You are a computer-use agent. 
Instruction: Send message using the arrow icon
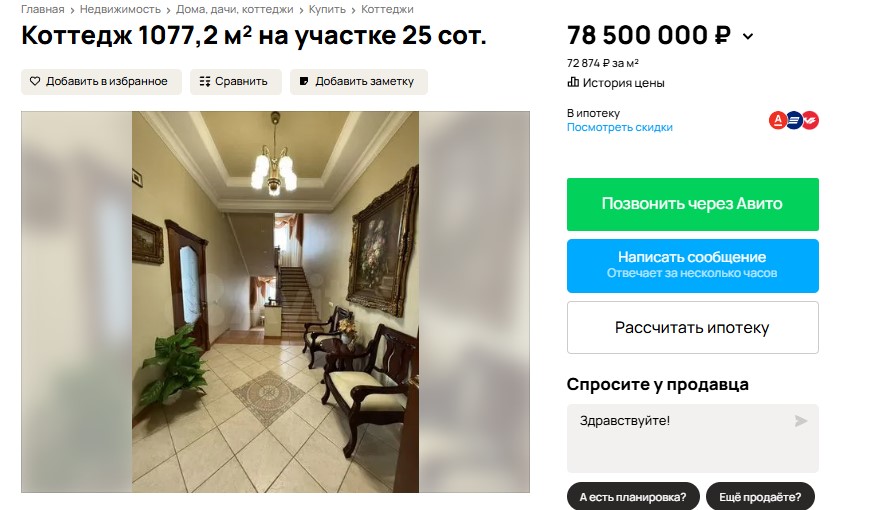800,421
